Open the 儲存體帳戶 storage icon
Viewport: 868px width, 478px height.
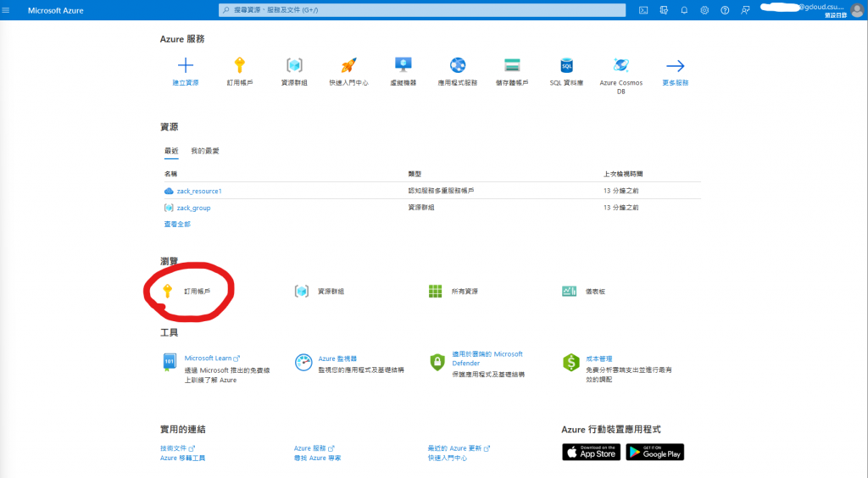512,65
